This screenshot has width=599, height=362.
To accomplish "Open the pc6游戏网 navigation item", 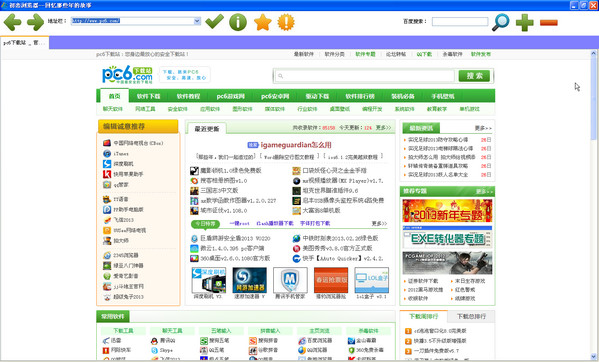I will pos(231,96).
